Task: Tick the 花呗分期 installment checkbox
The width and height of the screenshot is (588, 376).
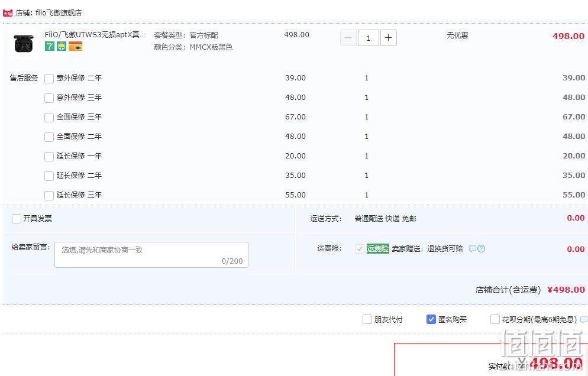Action: (x=495, y=319)
